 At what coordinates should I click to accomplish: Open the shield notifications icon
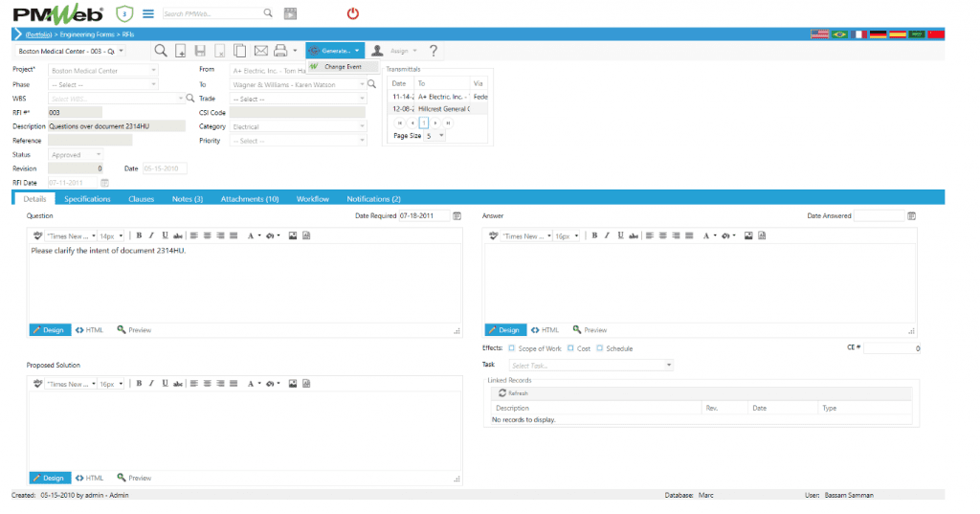pyautogui.click(x=124, y=13)
